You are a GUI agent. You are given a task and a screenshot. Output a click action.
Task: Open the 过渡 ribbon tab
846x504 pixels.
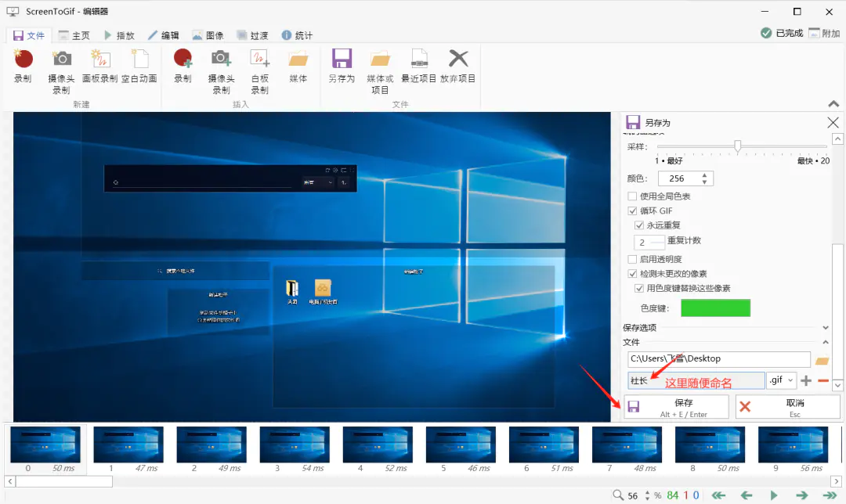point(252,35)
